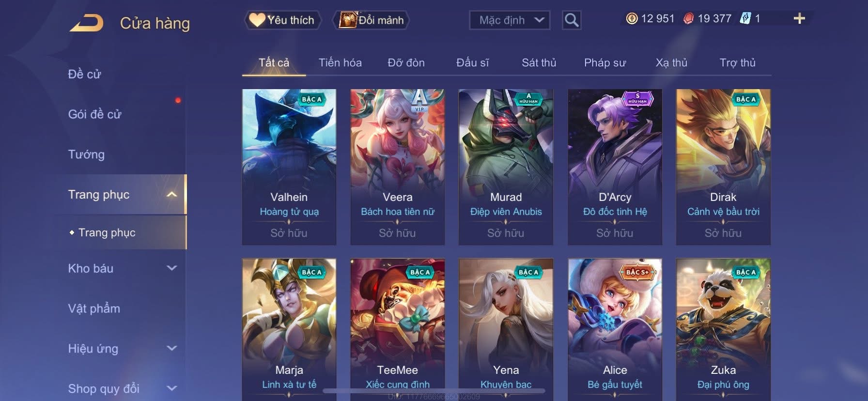868x401 pixels.
Task: Collapse the Trang phục section
Action: (171, 195)
